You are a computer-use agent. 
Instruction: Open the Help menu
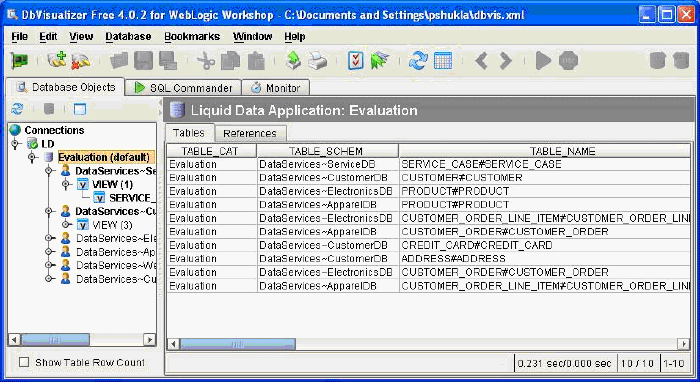coord(295,37)
